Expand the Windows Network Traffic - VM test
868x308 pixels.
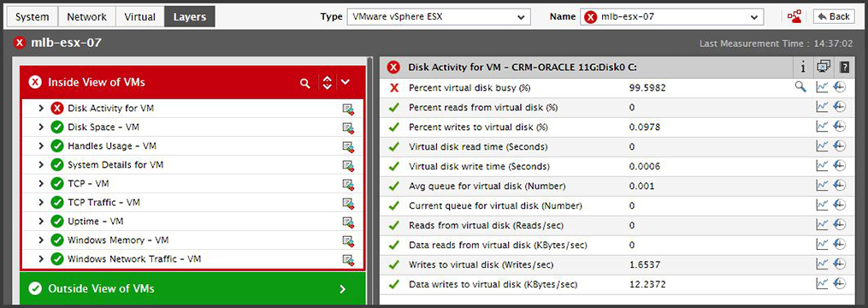pos(41,259)
